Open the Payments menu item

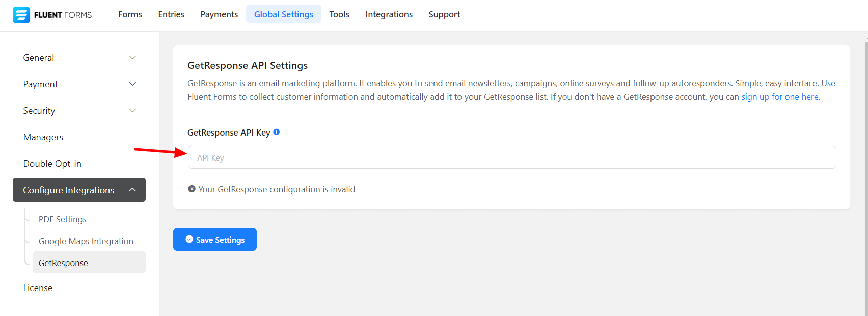pyautogui.click(x=219, y=14)
